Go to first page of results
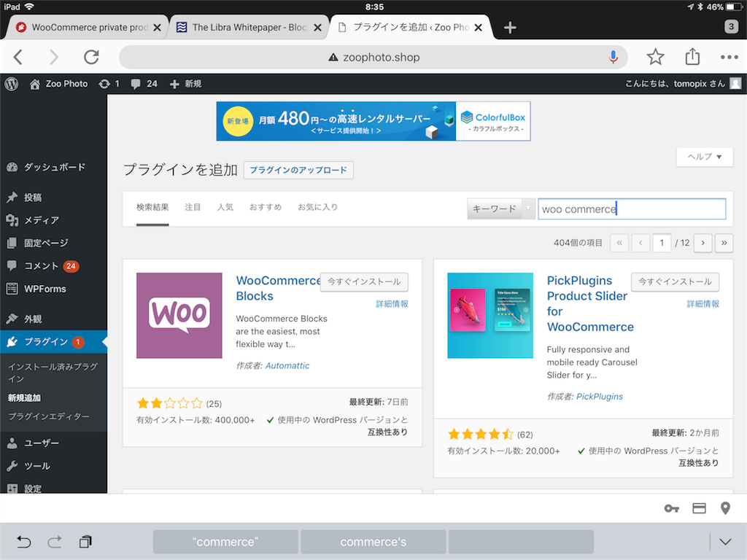This screenshot has height=560, width=747. (x=619, y=243)
